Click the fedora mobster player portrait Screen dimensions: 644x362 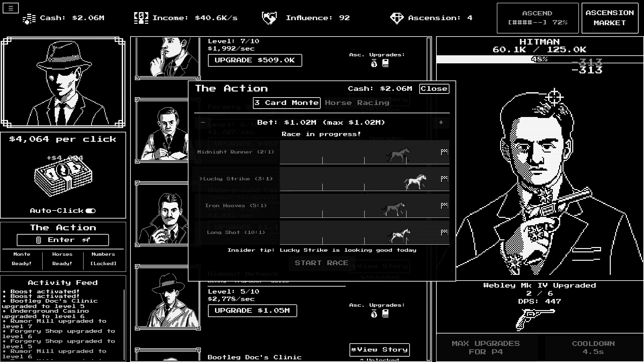63,82
